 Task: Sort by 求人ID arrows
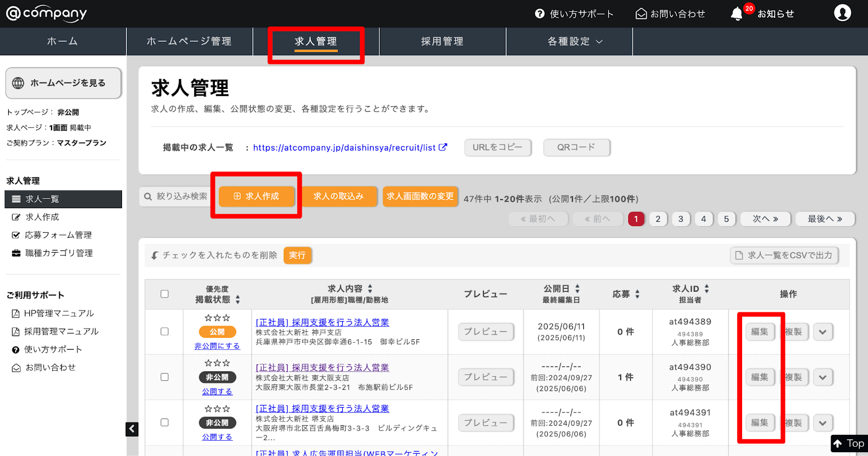[x=706, y=288]
